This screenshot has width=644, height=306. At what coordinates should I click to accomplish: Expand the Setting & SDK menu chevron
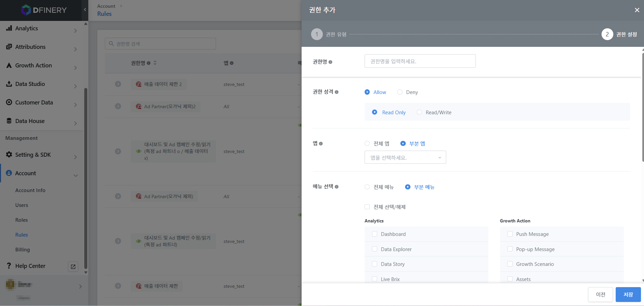point(75,157)
